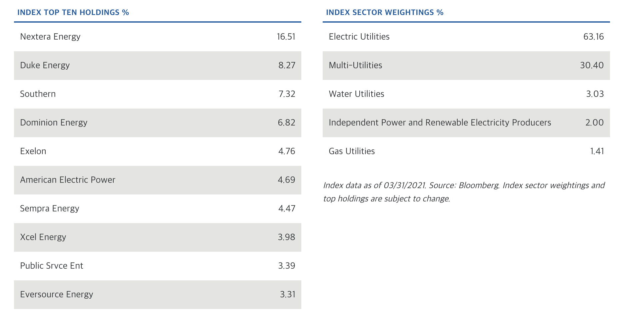644x321 pixels.
Task: Select the 'Xcel Energy' row label
Action: [x=43, y=237]
